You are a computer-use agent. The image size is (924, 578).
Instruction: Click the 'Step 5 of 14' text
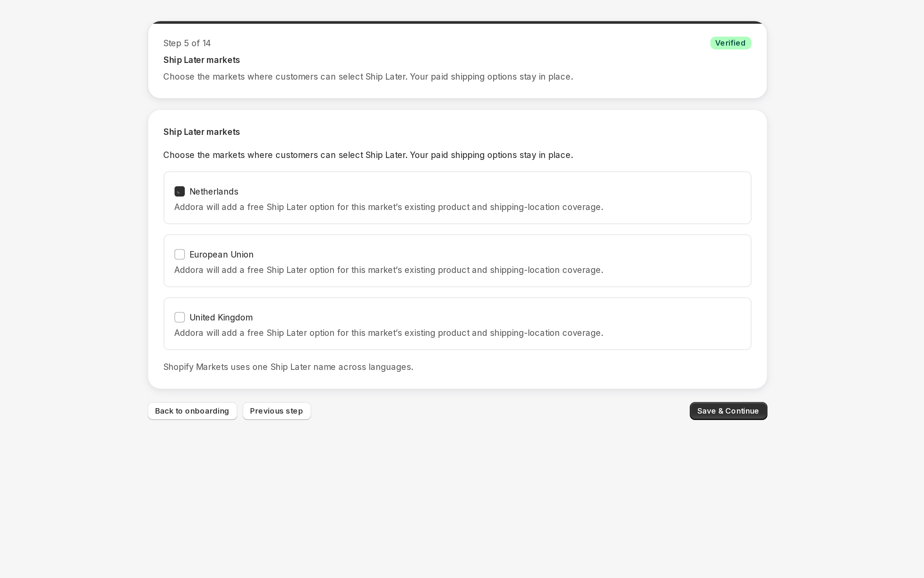point(187,43)
